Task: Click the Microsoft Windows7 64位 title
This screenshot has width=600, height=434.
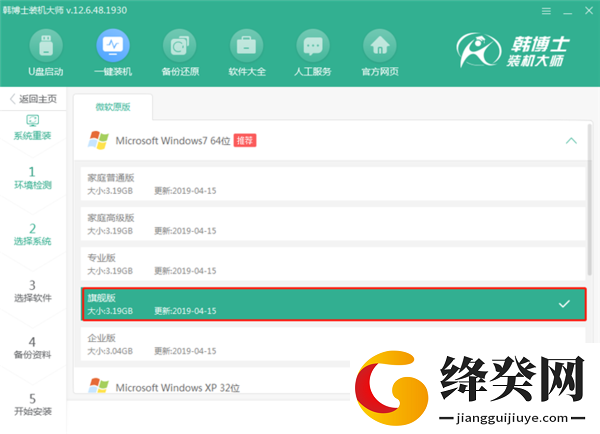Action: pos(173,141)
